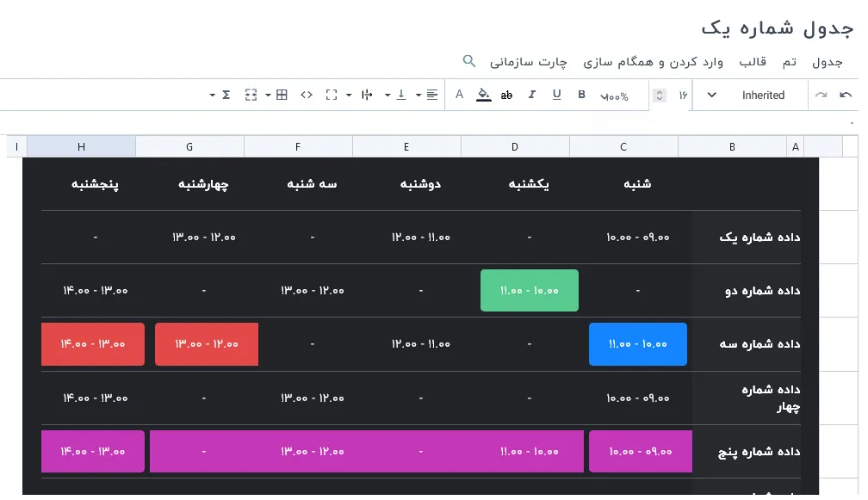Click the blue ۱۱.۰۰ - ۱۰.۰۰ cell
The image size is (868, 500).
click(638, 344)
